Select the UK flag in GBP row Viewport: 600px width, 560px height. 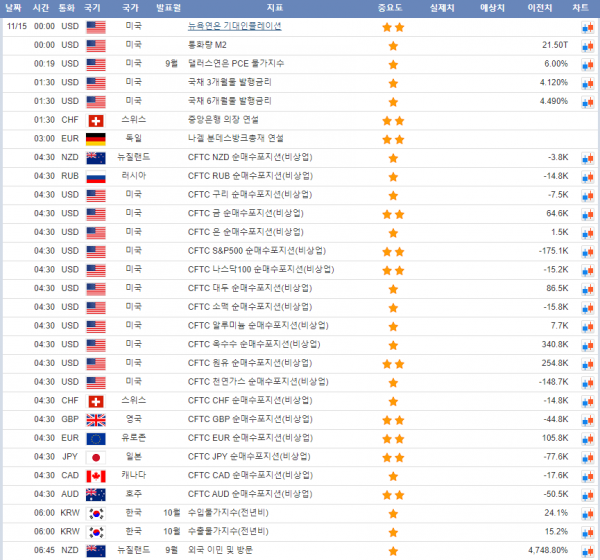(96, 419)
